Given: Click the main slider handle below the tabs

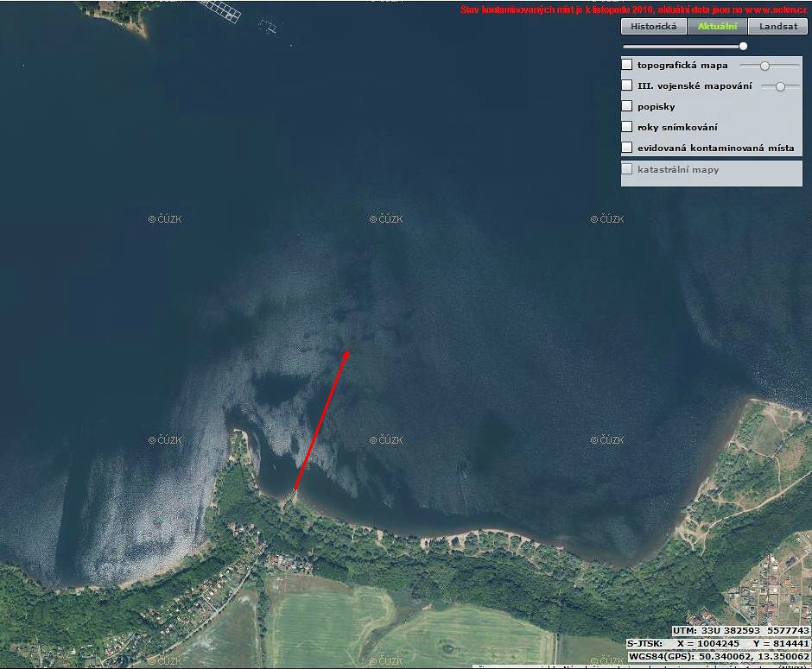Looking at the screenshot, I should point(743,46).
